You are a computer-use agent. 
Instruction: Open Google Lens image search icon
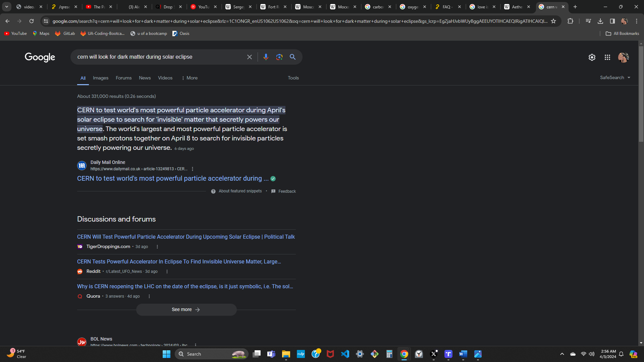coord(279,57)
